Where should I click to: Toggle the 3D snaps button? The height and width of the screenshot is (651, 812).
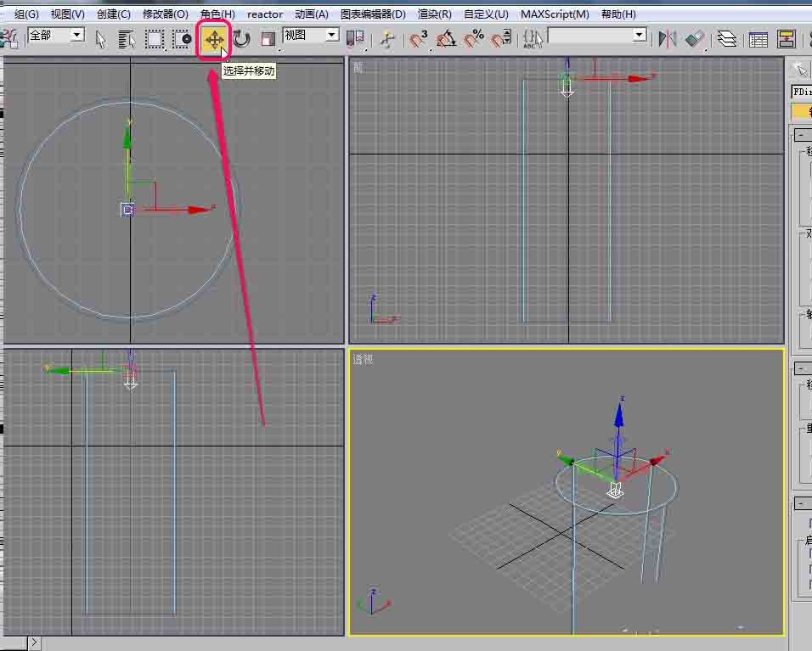click(419, 39)
